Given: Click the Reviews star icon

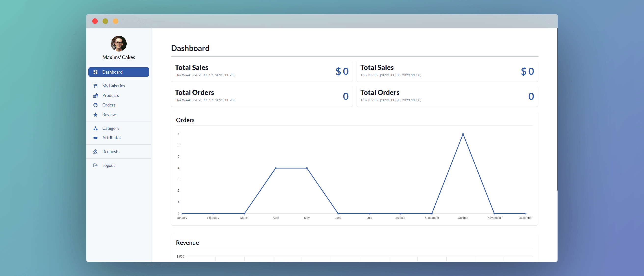Looking at the screenshot, I should tap(95, 115).
